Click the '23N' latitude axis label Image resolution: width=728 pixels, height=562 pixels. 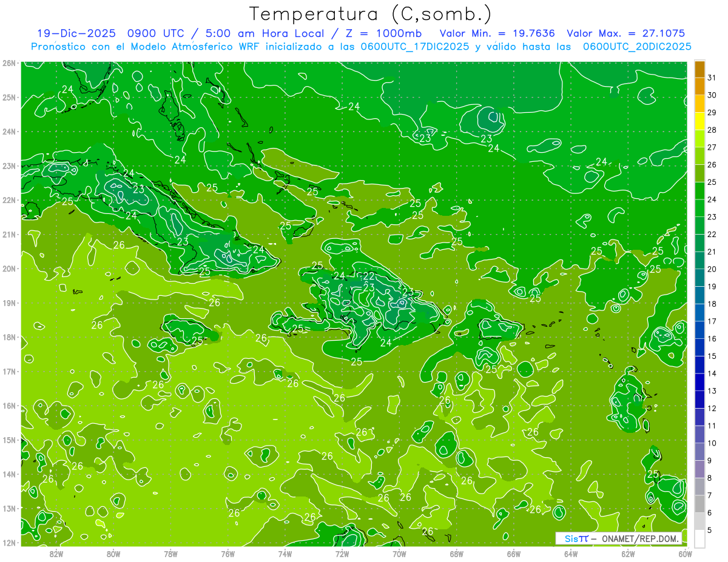(x=9, y=166)
